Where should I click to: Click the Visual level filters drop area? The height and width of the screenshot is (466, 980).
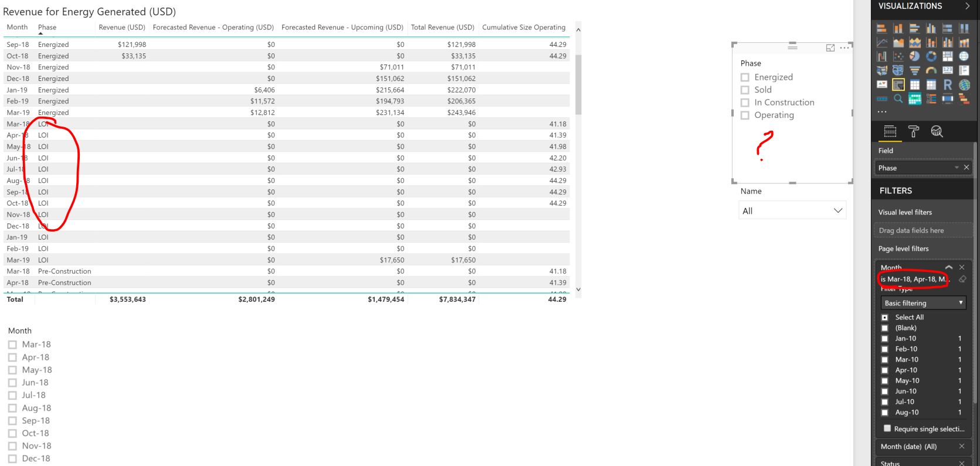pos(923,230)
